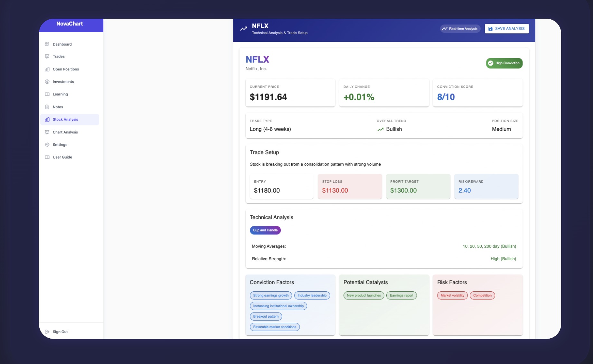Image resolution: width=593 pixels, height=364 pixels.
Task: Click the profit target $1300.00 value
Action: click(x=403, y=191)
